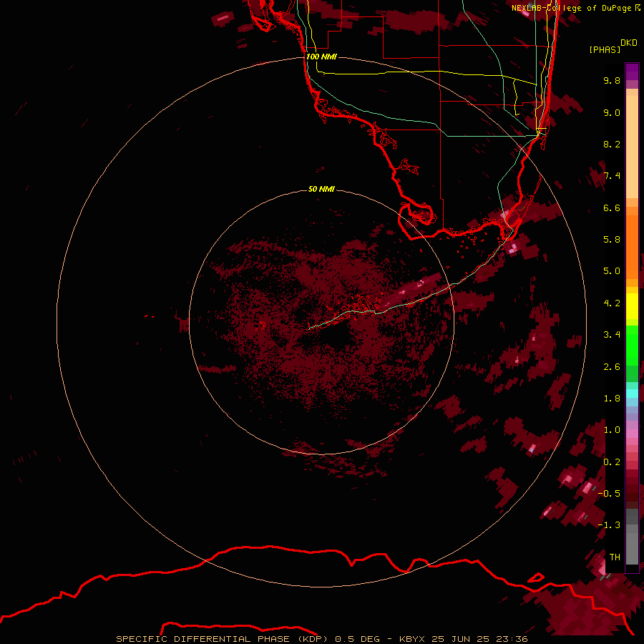Click the 8.2 scale label
The height and width of the screenshot is (644, 644).
click(612, 144)
